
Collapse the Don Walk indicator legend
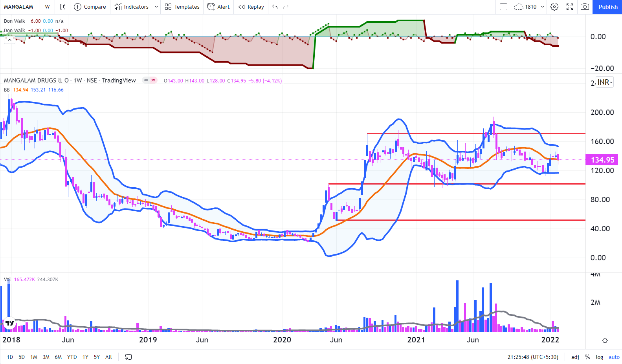tap(9, 39)
